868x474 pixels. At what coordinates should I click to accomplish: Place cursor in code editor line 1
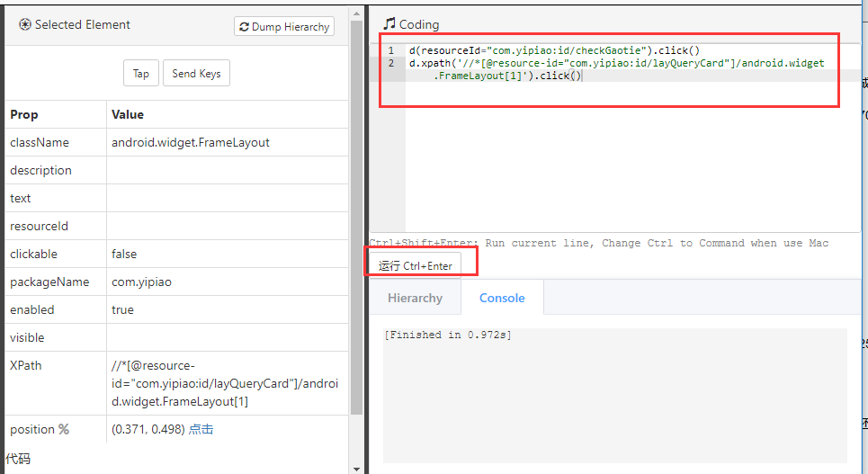[554, 50]
